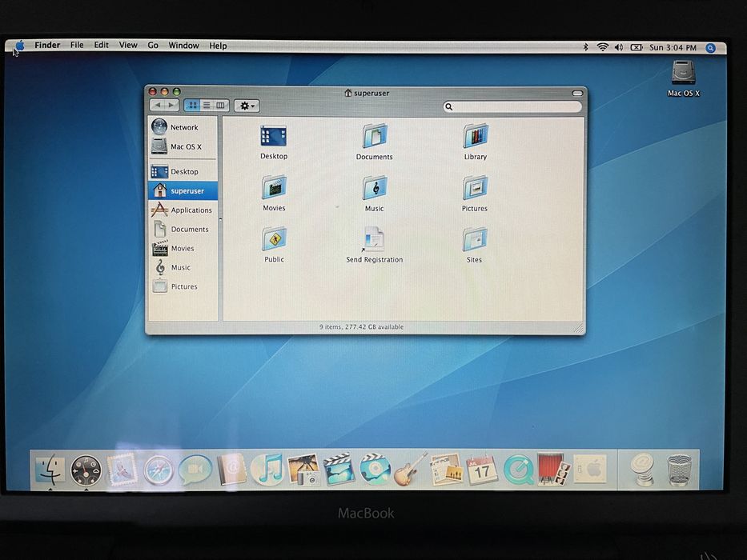Click the clock Sun 3:04 PM
The image size is (747, 560).
[x=673, y=48]
